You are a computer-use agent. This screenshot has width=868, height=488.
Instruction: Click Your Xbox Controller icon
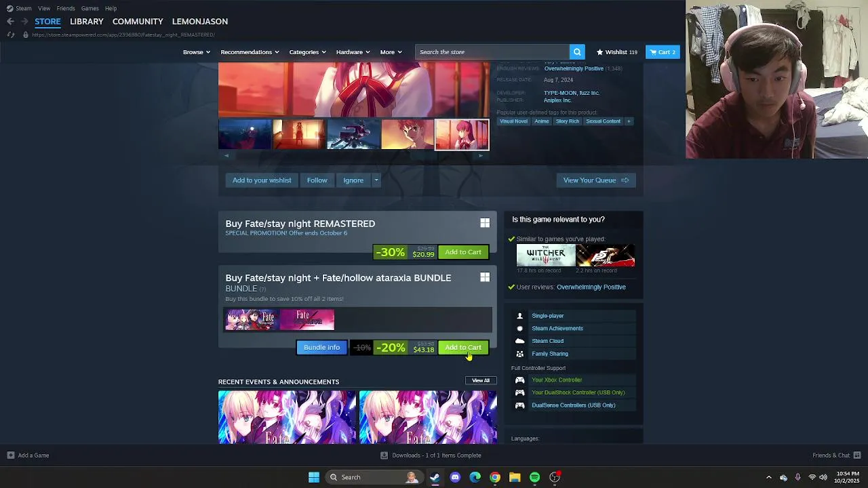click(x=520, y=380)
